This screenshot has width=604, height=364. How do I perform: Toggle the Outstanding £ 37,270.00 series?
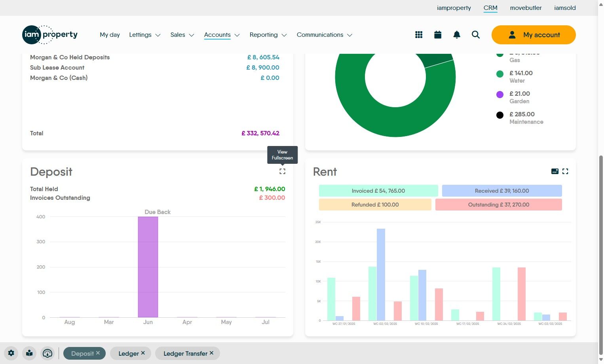(x=499, y=205)
